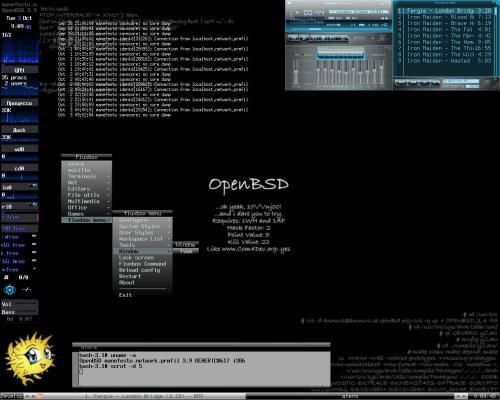Click the playlist vertical scrollbar
The image size is (500, 400).
496,42
